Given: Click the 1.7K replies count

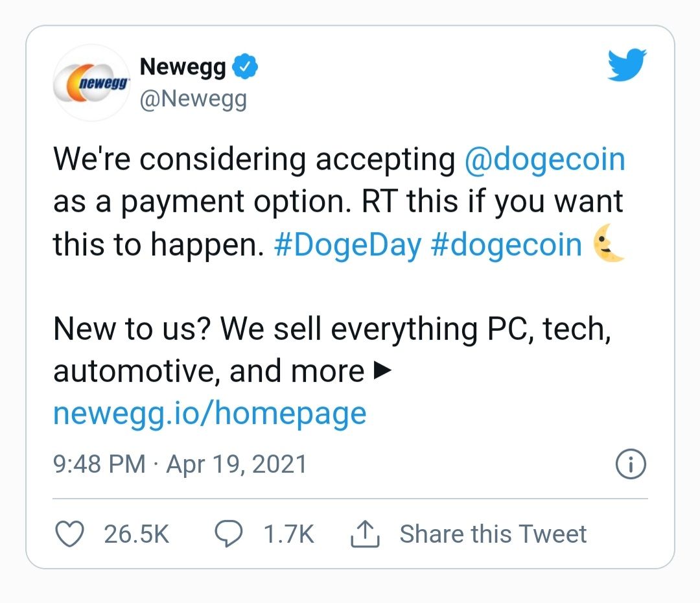Looking at the screenshot, I should (288, 534).
